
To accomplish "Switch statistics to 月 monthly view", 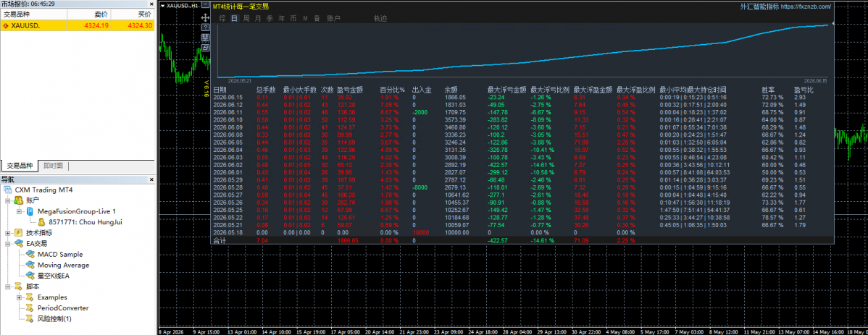I will click(258, 18).
